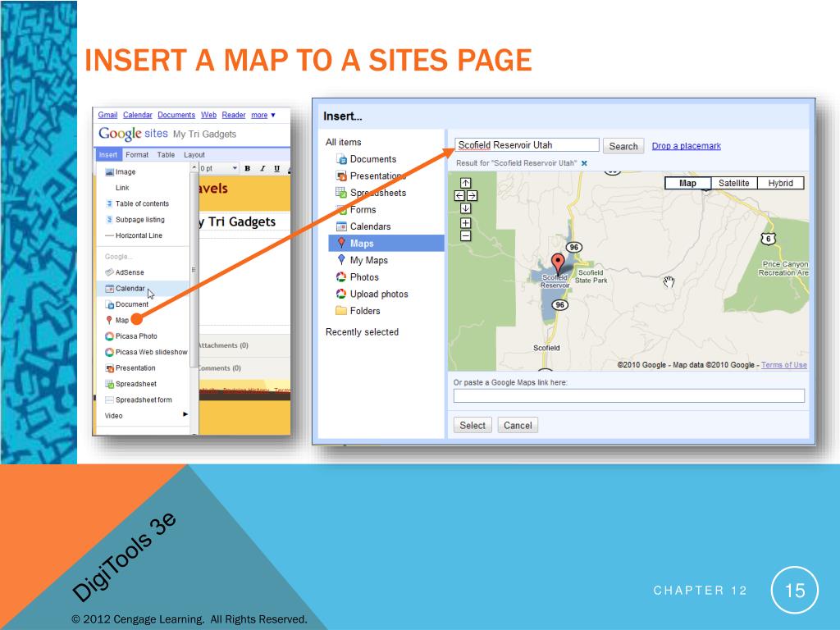
Task: Toggle Underline formatting in Sites editor
Action: pos(277,168)
